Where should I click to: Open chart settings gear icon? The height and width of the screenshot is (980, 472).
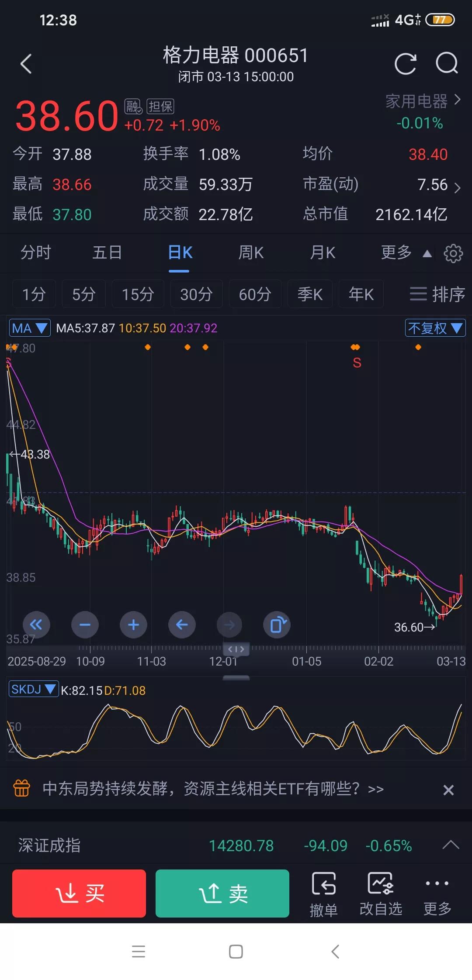coord(453,253)
